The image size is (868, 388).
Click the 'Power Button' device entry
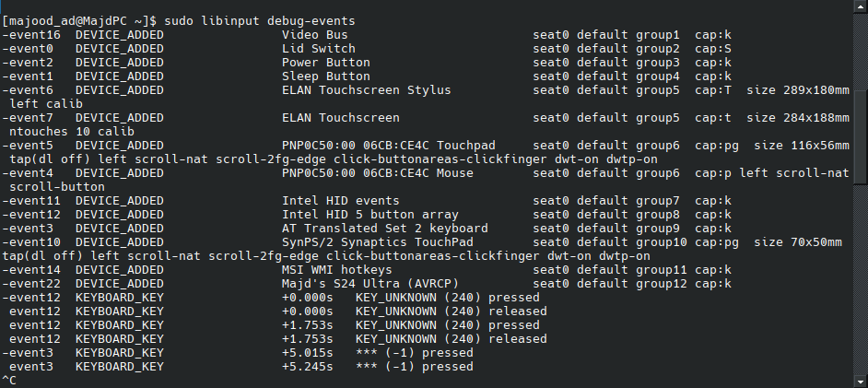point(326,63)
